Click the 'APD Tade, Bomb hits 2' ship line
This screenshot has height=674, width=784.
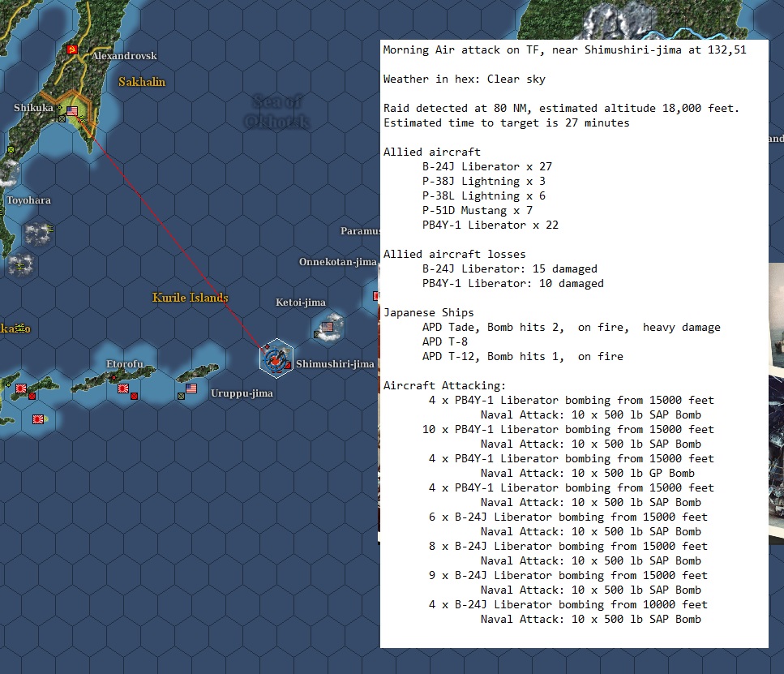click(x=571, y=327)
